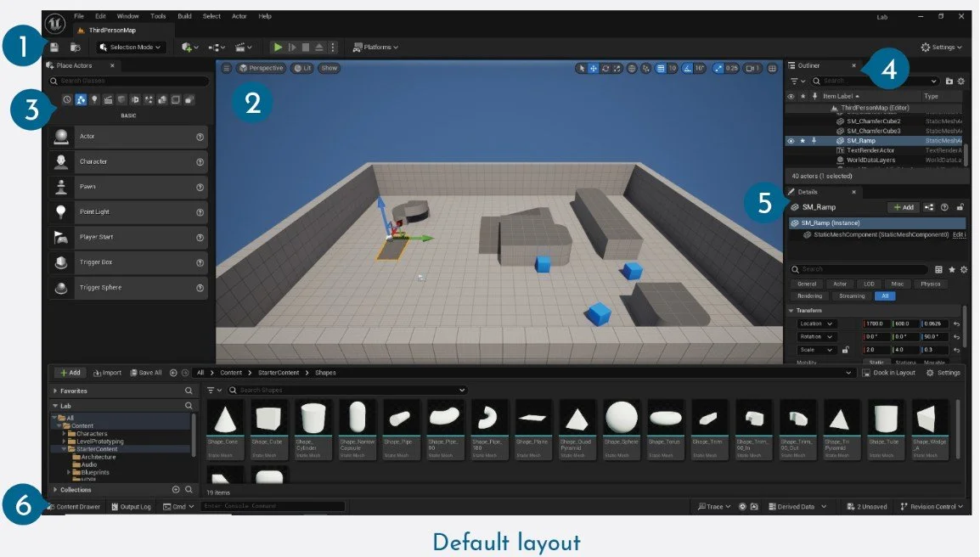The image size is (980, 557).
Task: Select the All filter tab in Details
Action: point(885,296)
